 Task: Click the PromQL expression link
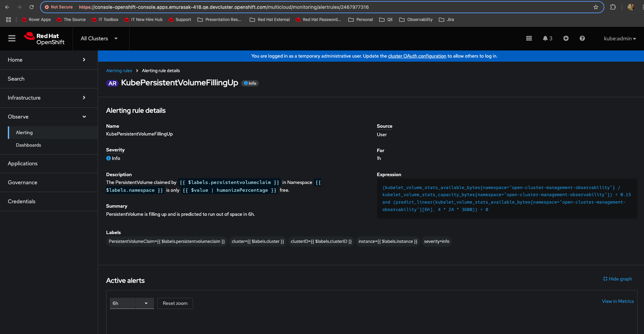click(x=507, y=199)
